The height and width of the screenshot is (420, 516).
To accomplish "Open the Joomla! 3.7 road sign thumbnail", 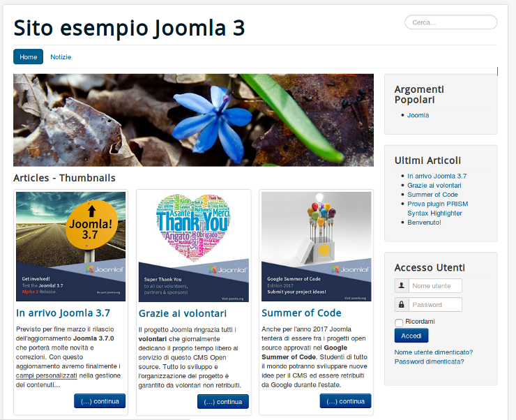I will coord(70,246).
